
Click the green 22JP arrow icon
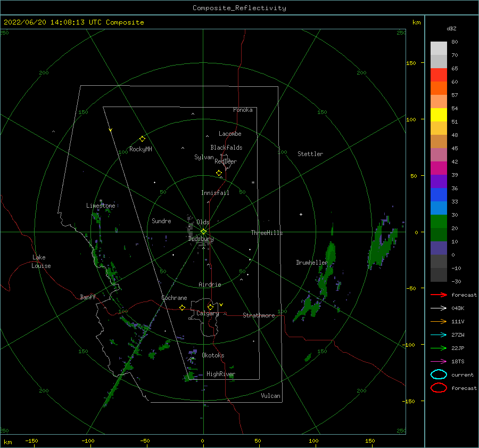[x=439, y=348]
